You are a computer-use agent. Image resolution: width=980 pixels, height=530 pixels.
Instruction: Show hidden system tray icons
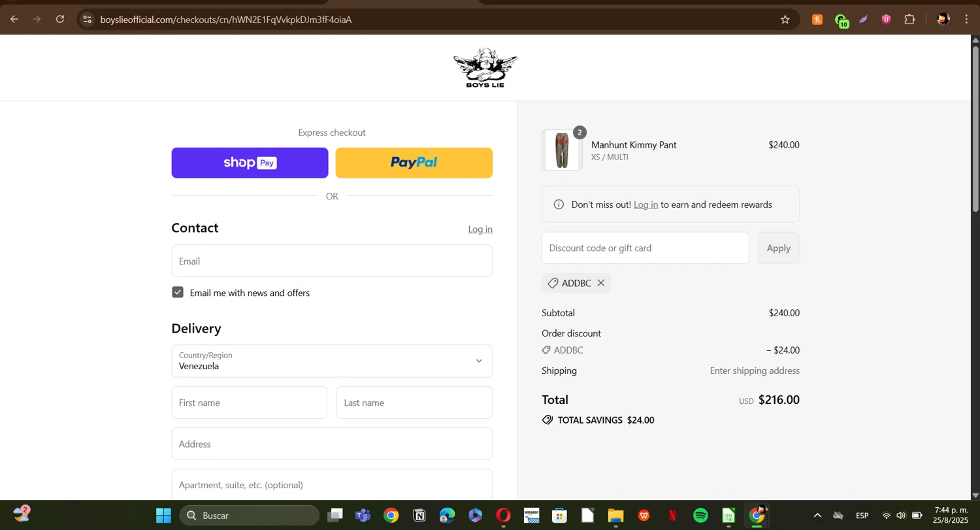pos(817,516)
